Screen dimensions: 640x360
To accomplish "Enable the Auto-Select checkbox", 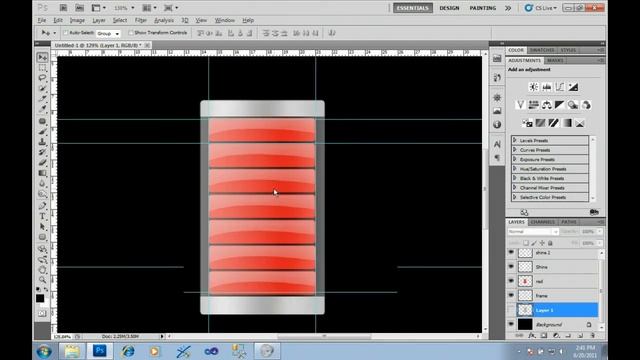I will [x=65, y=33].
